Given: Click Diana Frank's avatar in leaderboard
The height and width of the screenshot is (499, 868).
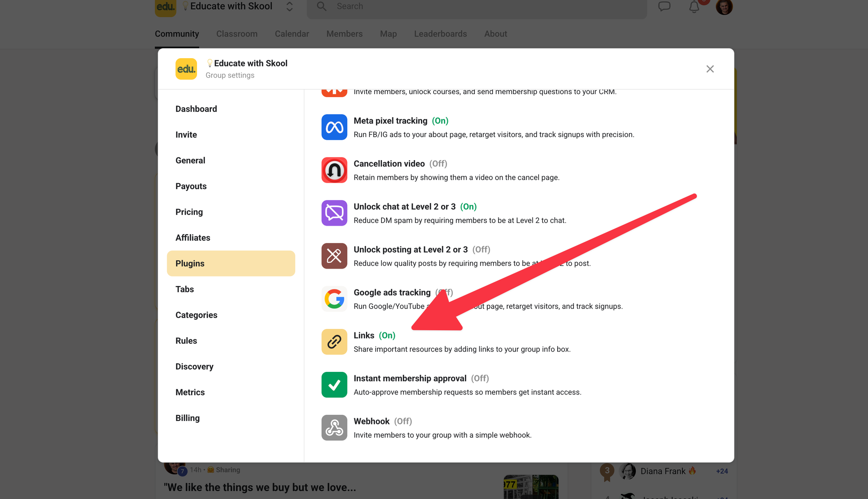Looking at the screenshot, I should pos(627,471).
